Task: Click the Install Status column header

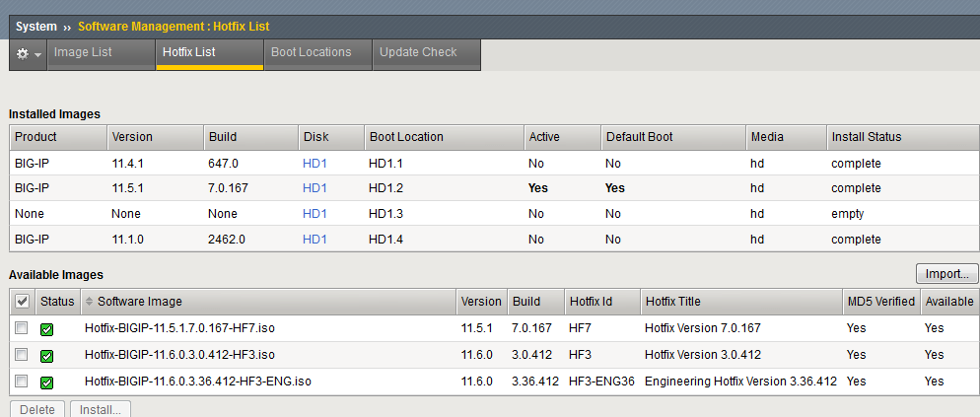Action: click(x=902, y=137)
